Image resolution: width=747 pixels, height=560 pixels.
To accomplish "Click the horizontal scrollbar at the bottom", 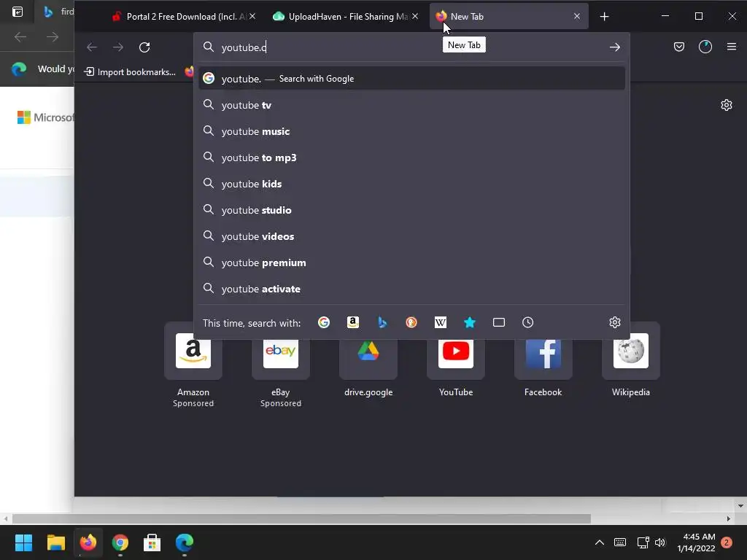I will [301, 518].
